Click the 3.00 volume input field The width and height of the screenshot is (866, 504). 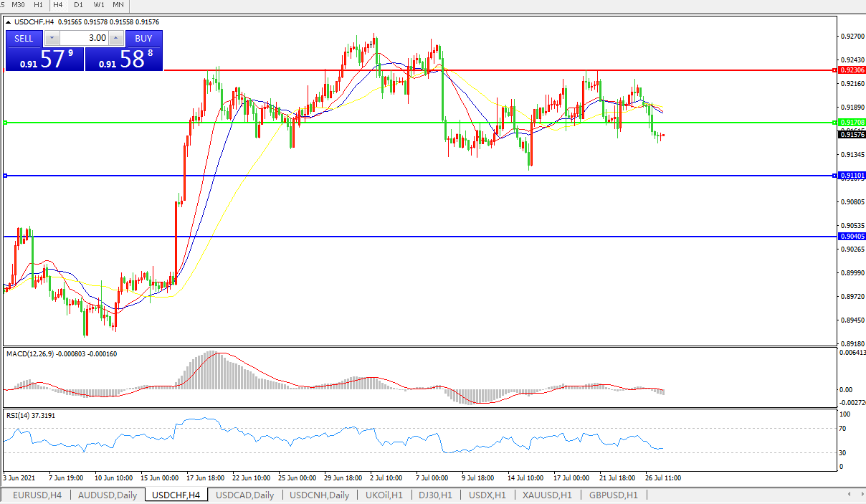pos(84,38)
